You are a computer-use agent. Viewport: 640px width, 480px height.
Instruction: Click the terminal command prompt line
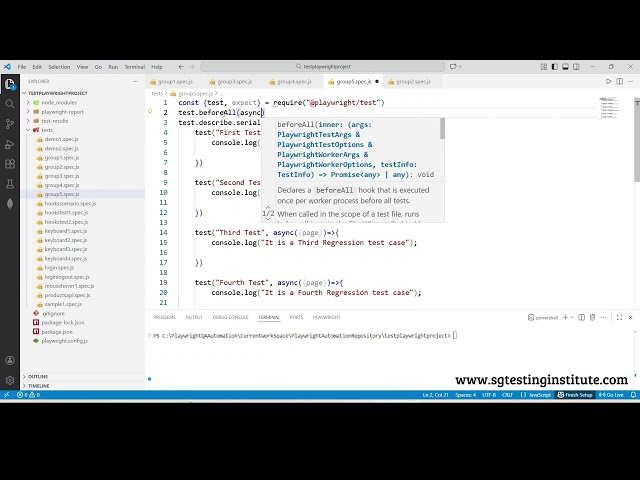point(305,336)
